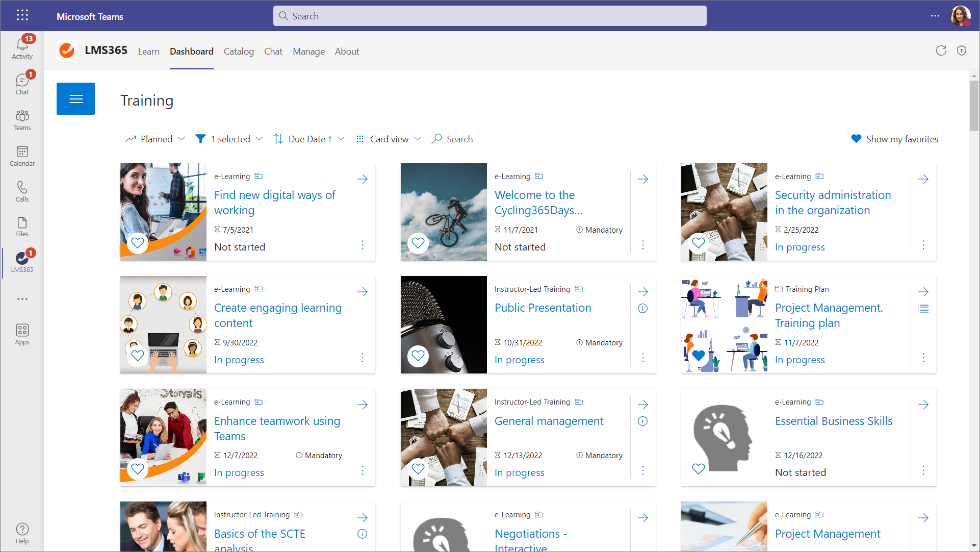The image size is (980, 552).
Task: Open the Calendar app in sidebar
Action: 22,156
